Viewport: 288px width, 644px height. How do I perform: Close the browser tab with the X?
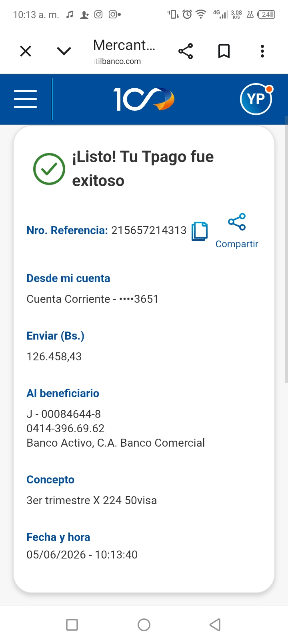26,51
